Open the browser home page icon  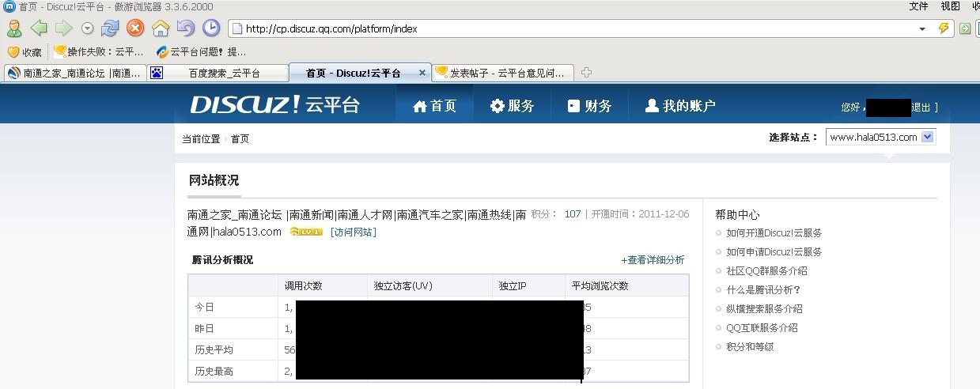(161, 28)
